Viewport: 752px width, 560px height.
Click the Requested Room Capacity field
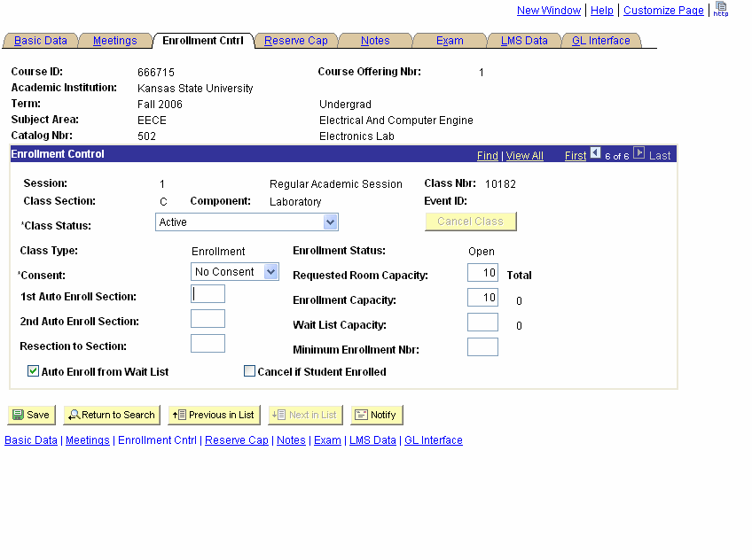483,273
